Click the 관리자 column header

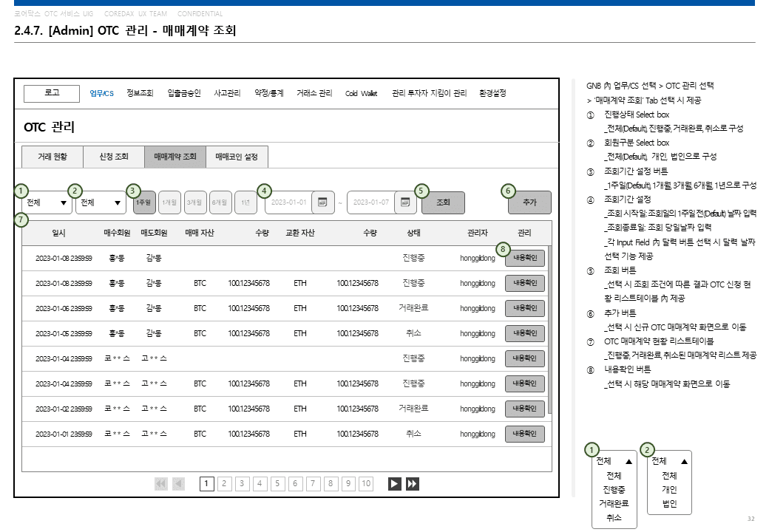coord(477,233)
